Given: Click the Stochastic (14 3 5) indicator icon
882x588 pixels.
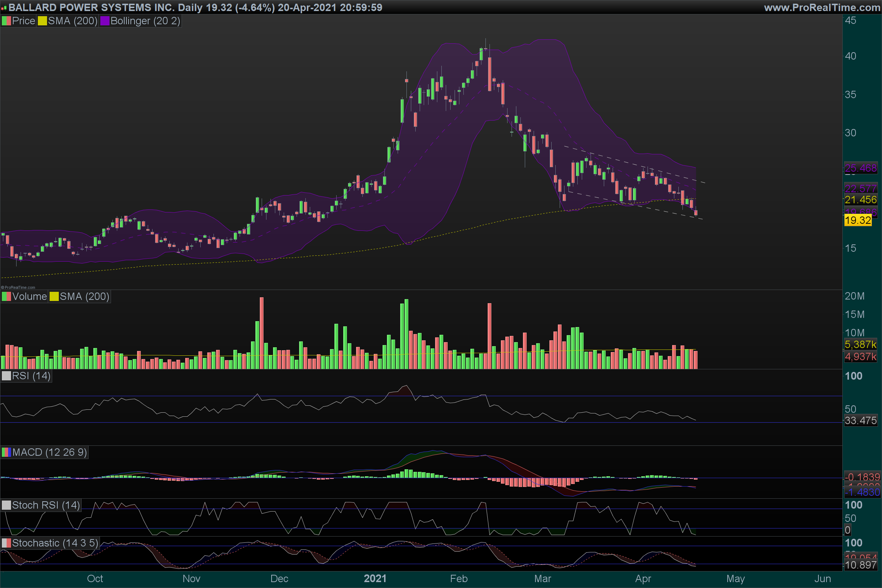Looking at the screenshot, I should pyautogui.click(x=6, y=543).
